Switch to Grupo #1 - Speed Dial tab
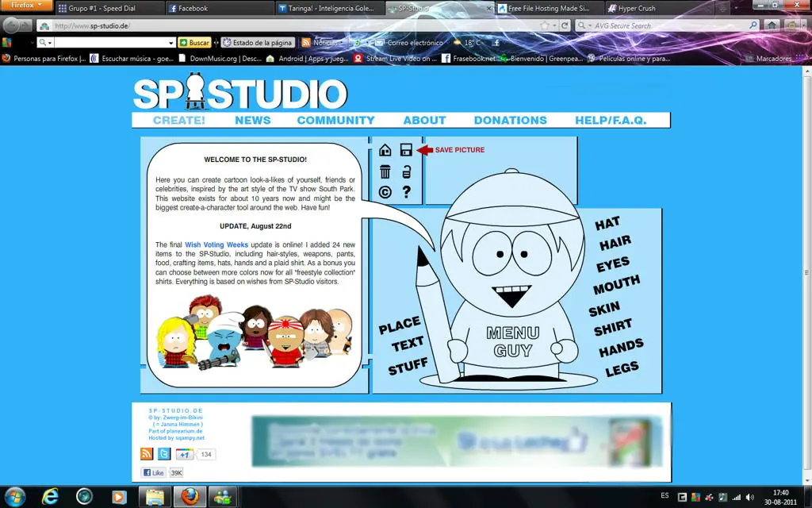 coord(109,8)
